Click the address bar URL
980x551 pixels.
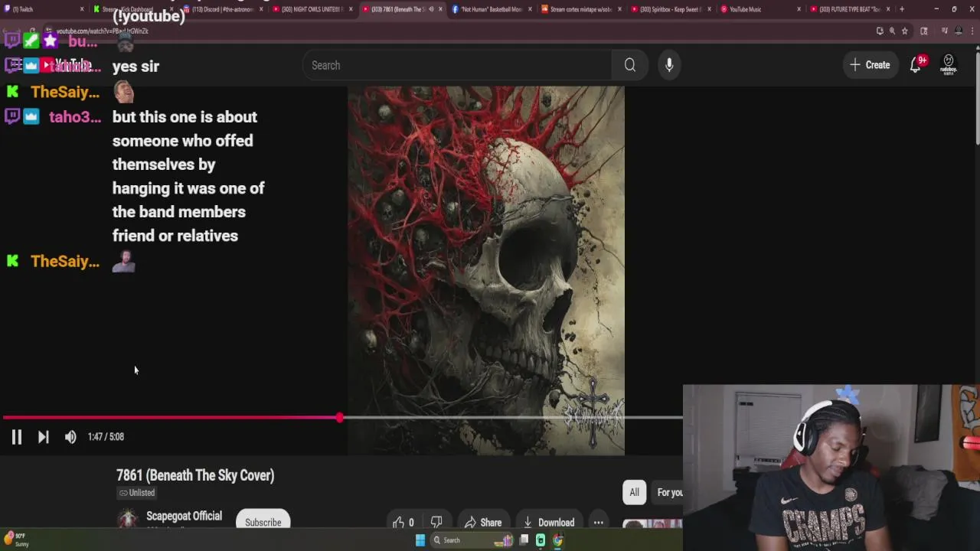click(102, 31)
